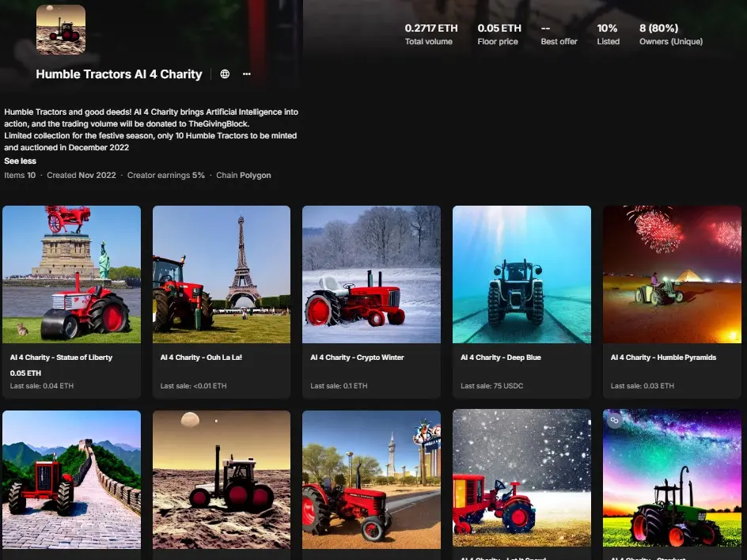Click the Creator earnings 5% detail

[x=166, y=176]
